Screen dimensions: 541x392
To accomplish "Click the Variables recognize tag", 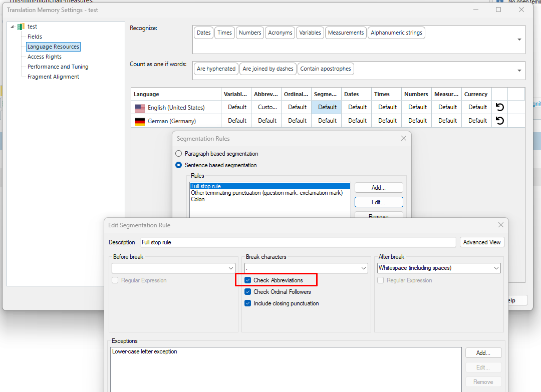I will [x=310, y=33].
